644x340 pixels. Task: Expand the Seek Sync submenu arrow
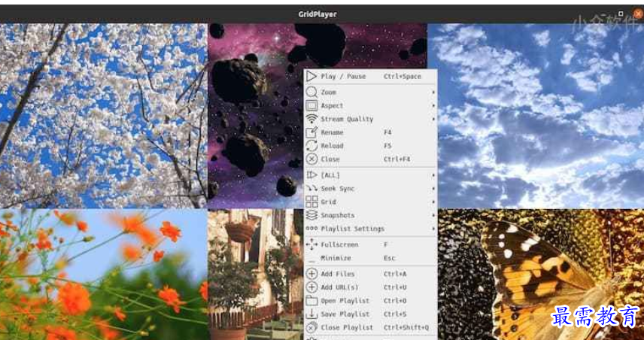433,189
